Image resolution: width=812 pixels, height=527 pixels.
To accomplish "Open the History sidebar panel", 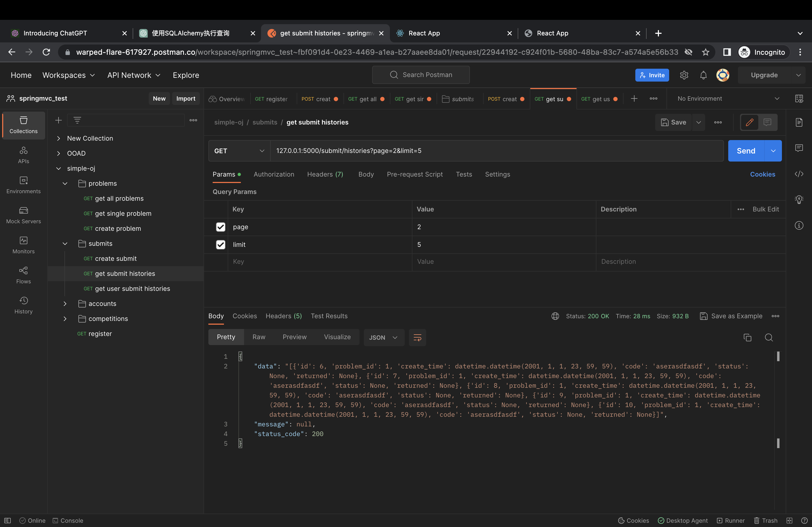I will (x=24, y=305).
